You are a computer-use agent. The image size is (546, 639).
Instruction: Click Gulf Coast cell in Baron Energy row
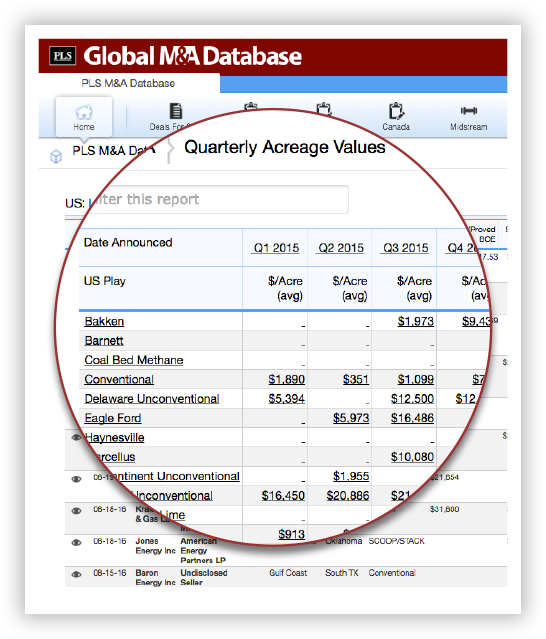pos(288,573)
